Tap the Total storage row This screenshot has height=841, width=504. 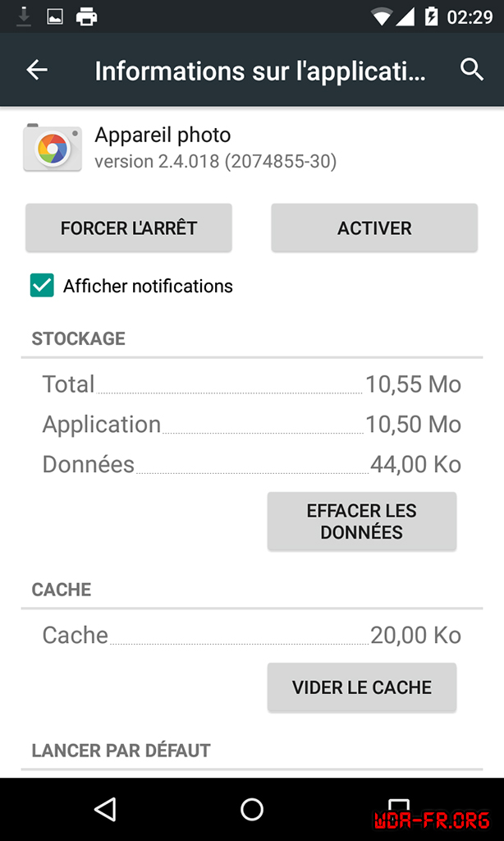251,384
